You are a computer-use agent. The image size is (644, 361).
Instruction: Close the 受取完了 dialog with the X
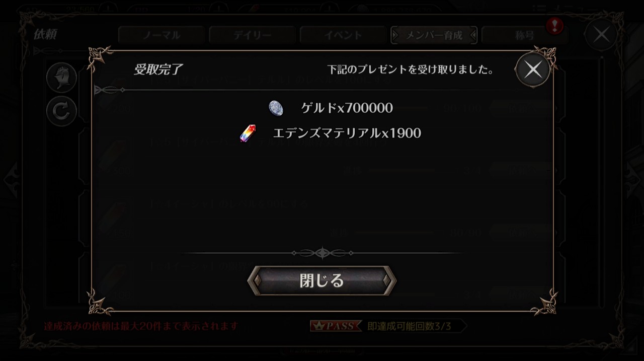(x=533, y=69)
